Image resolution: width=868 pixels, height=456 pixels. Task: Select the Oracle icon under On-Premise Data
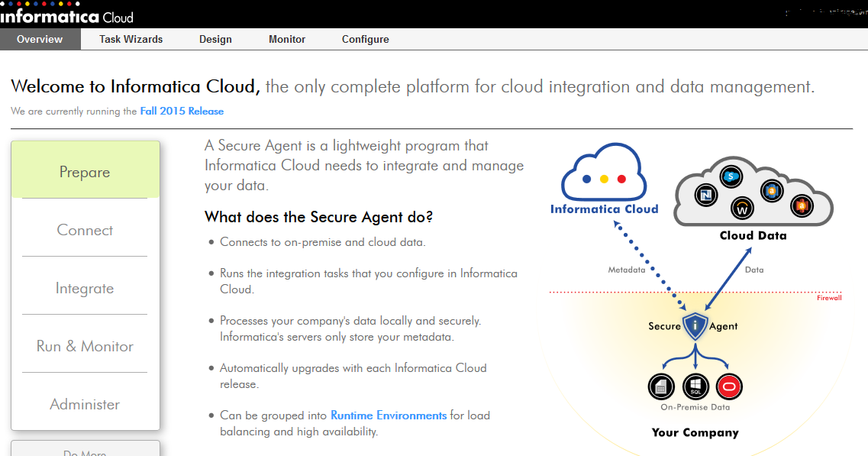point(728,386)
